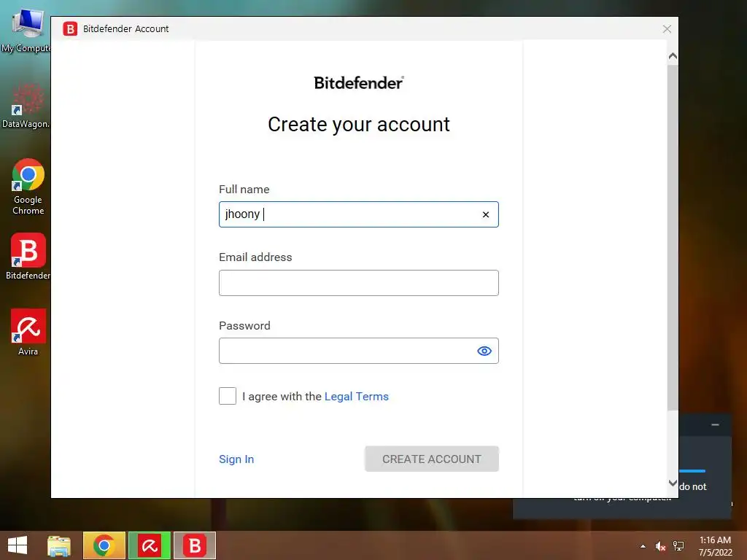The width and height of the screenshot is (747, 560).
Task: Select the Bitdefender desktop shortcut
Action: [x=28, y=257]
